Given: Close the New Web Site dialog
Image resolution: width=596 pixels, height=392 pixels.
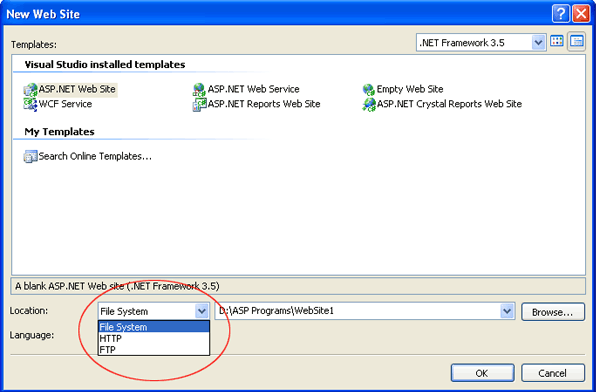Looking at the screenshot, I should (x=581, y=14).
